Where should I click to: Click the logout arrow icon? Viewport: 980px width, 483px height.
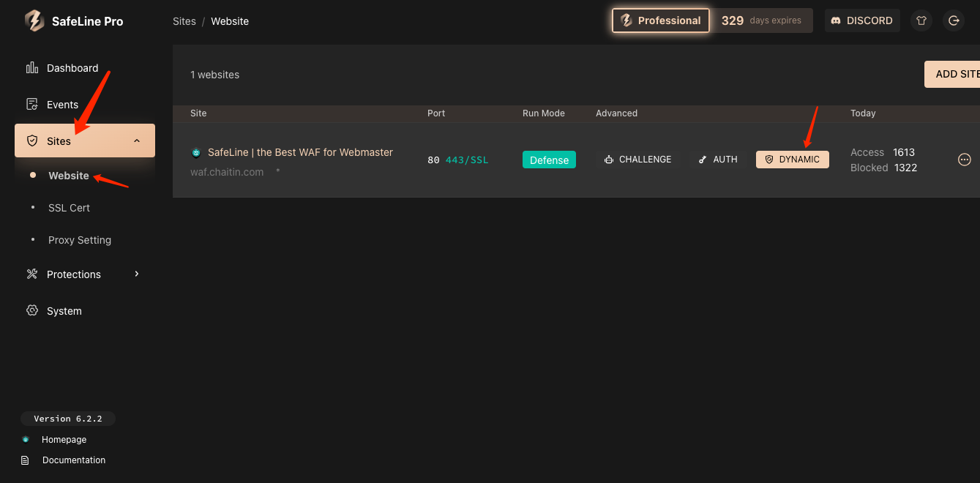point(954,20)
